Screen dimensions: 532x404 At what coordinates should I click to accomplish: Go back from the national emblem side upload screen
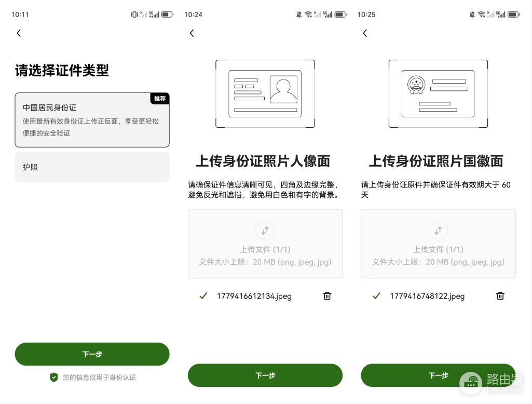coord(365,33)
